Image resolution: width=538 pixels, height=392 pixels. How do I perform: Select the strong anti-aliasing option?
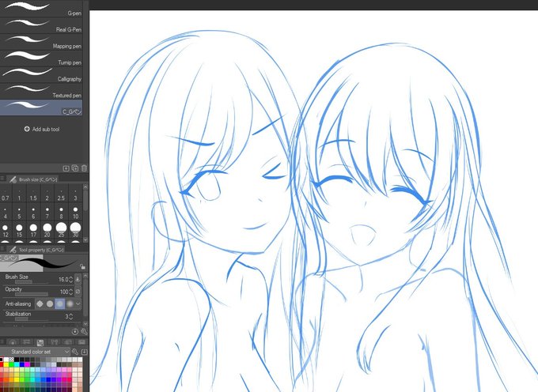coord(70,303)
